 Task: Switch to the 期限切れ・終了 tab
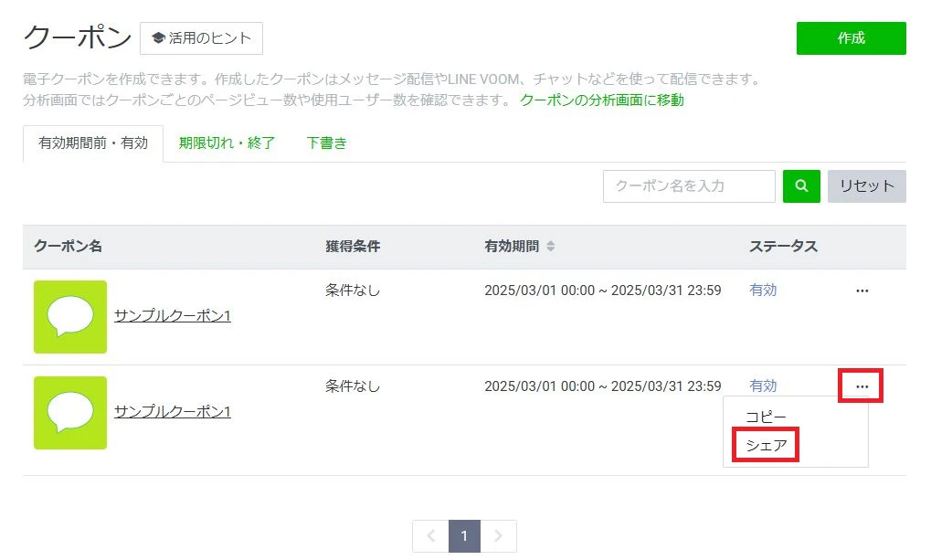(227, 143)
